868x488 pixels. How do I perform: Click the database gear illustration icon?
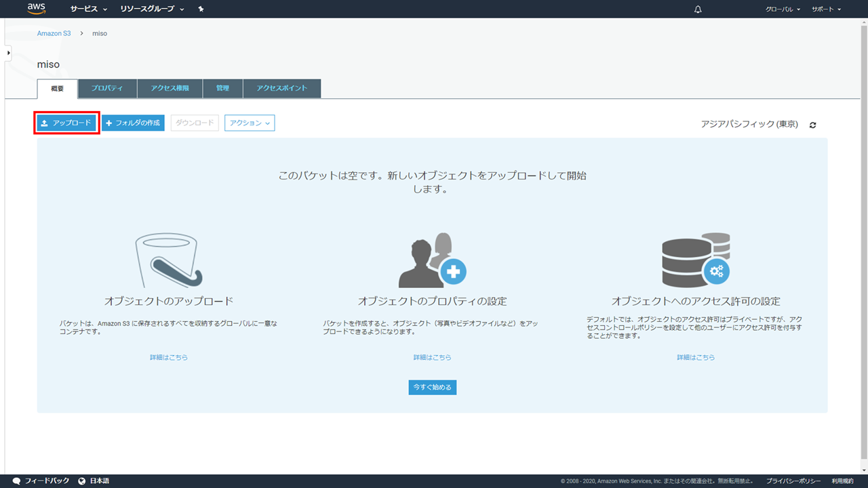pos(695,261)
